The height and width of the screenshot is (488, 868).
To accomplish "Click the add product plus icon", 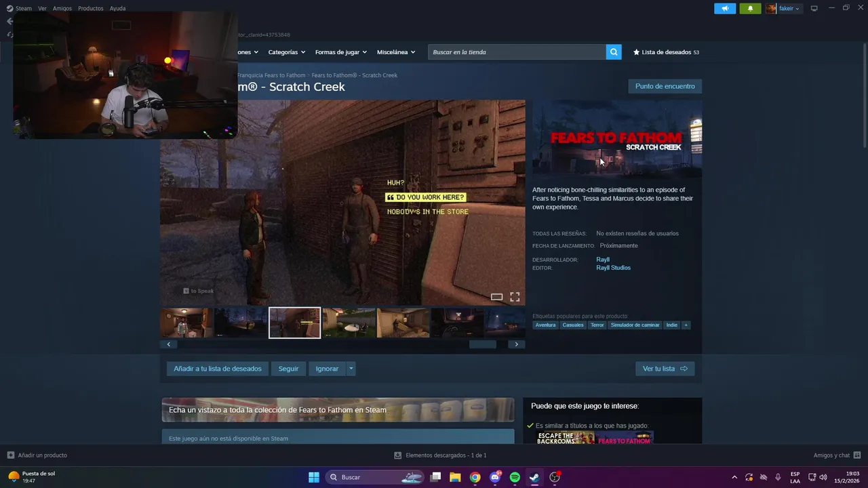I will 11,455.
